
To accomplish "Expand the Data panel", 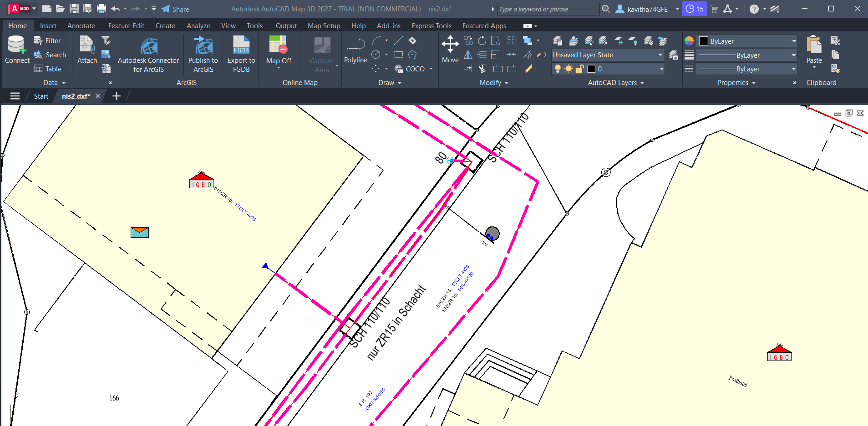I will pyautogui.click(x=55, y=83).
